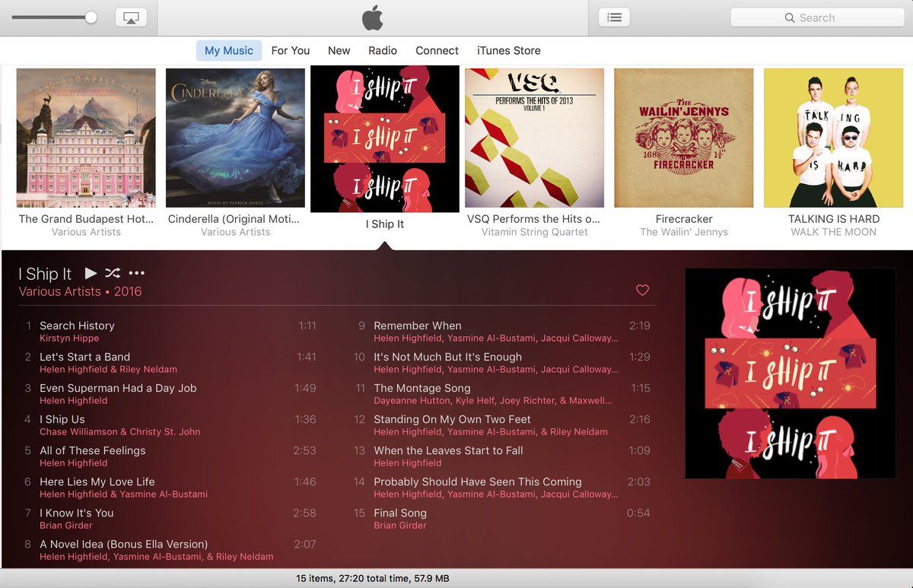Select It's Not Much But It's Enough
Screen dimensions: 913x588
pyautogui.click(x=448, y=357)
